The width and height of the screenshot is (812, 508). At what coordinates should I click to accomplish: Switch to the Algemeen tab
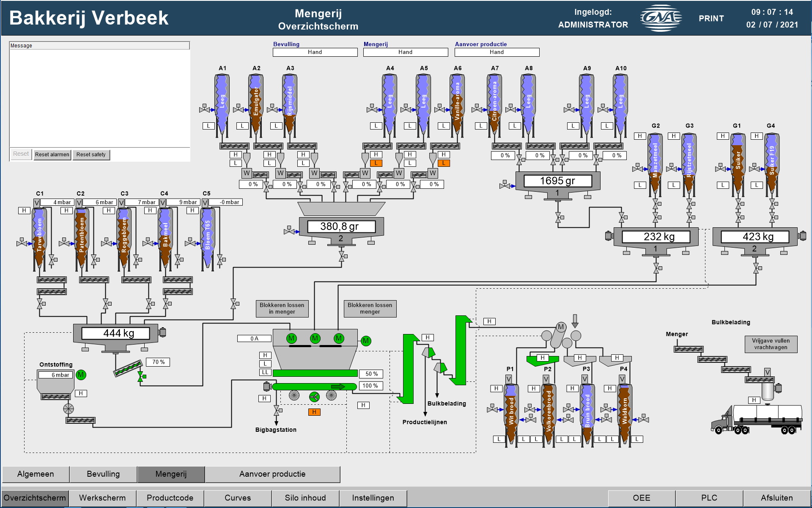pyautogui.click(x=36, y=474)
